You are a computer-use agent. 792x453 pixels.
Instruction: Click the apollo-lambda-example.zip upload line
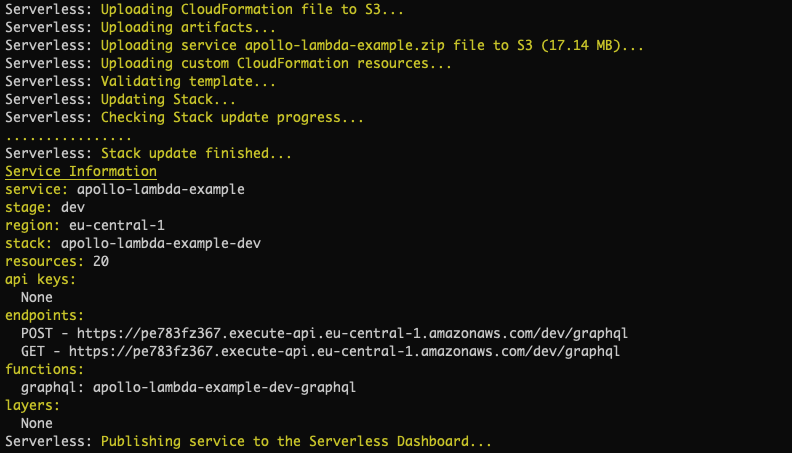point(372,45)
